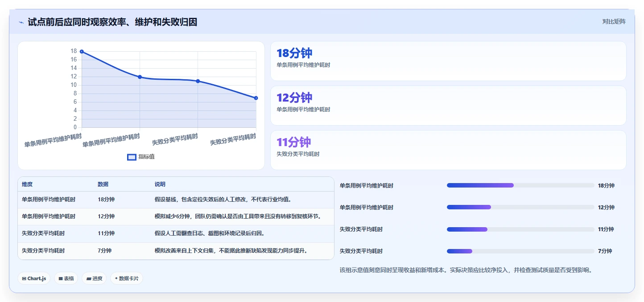Click the chart data point at value 12
644x302 pixels.
(x=140, y=77)
